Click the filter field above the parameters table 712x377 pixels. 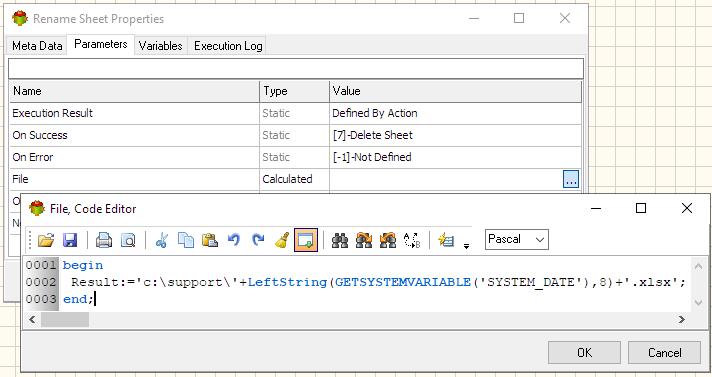[x=296, y=68]
